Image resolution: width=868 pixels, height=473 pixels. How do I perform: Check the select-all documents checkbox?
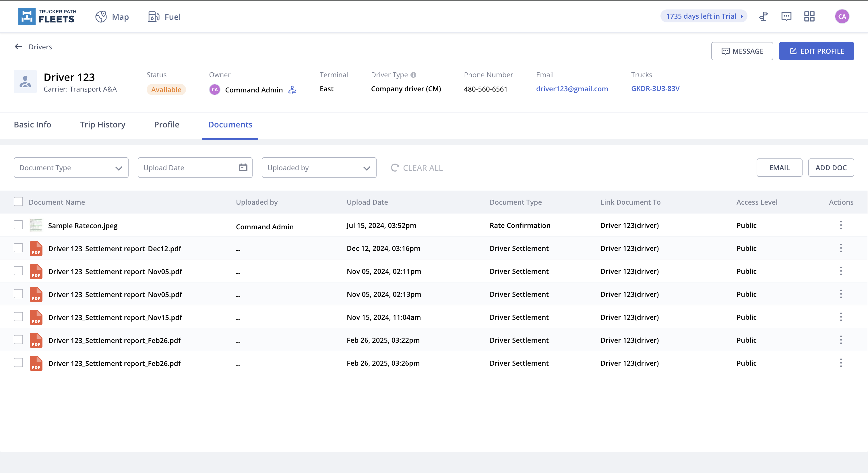coord(19,202)
